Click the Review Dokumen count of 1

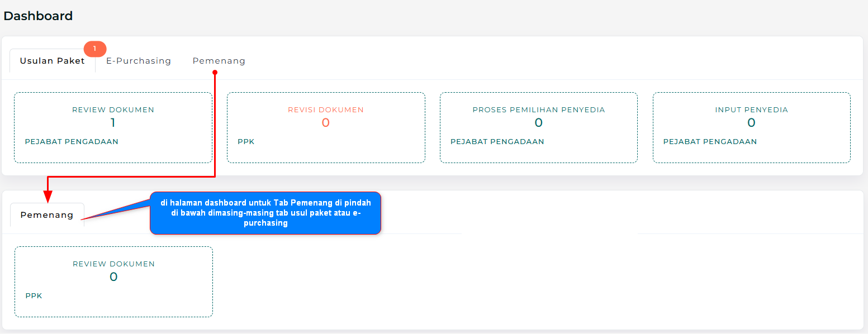113,123
